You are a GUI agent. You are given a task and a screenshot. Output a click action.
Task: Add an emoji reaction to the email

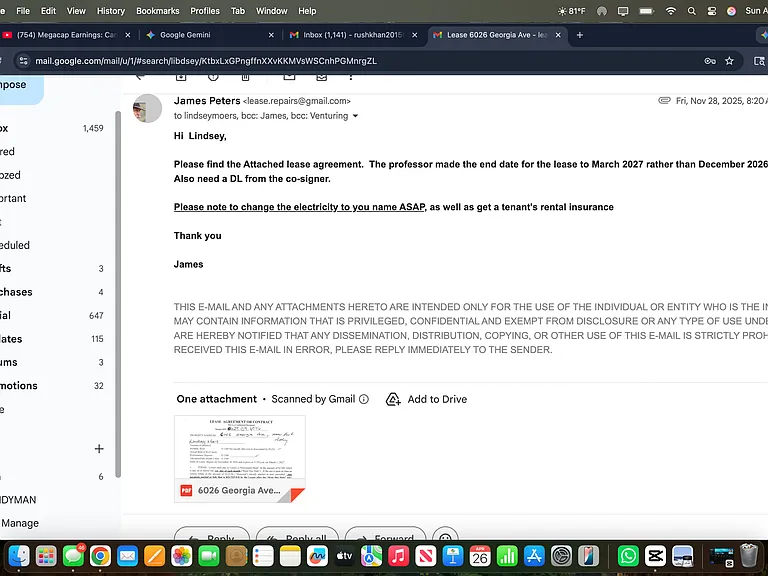pyautogui.click(x=445, y=534)
